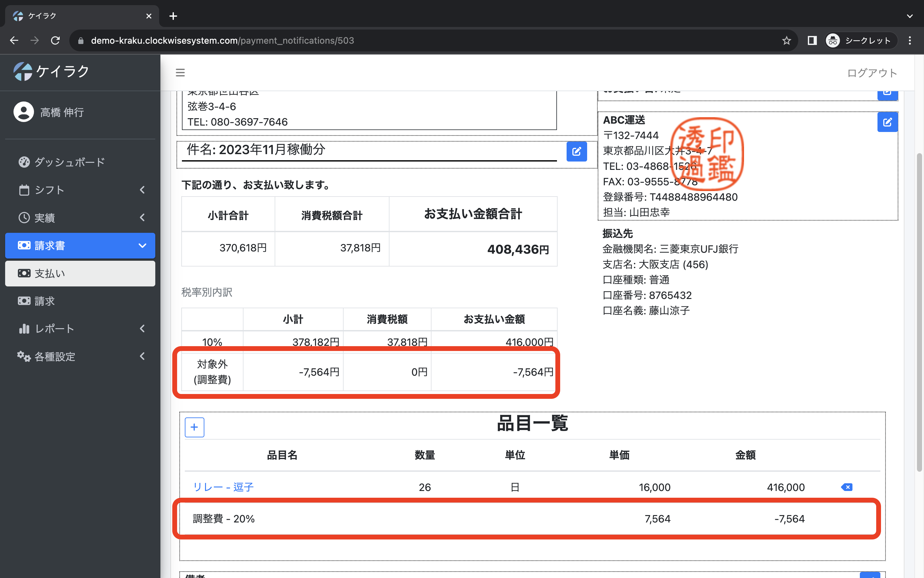Screen dimensions: 924x578
Task: Select 支払い submenu item
Action: [x=80, y=273]
